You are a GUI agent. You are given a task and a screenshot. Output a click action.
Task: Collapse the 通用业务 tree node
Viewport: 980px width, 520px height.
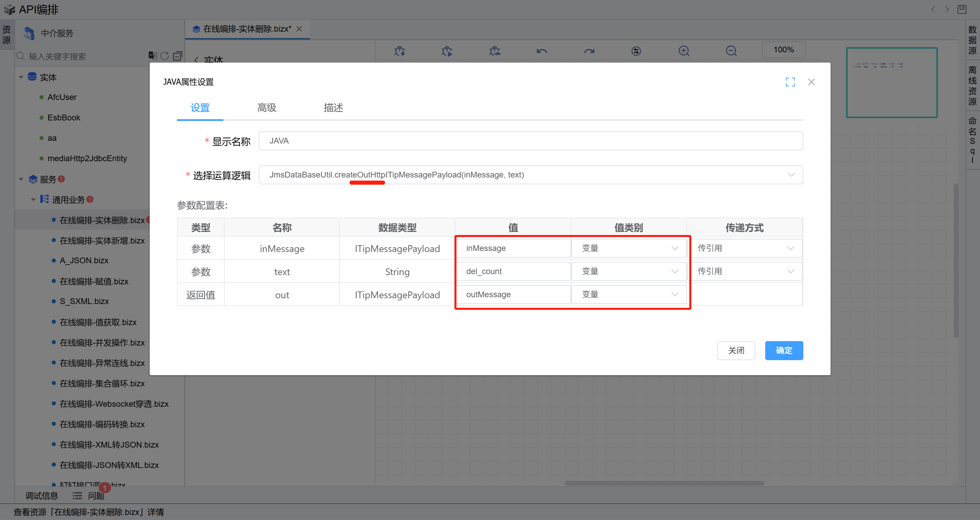pyautogui.click(x=33, y=200)
